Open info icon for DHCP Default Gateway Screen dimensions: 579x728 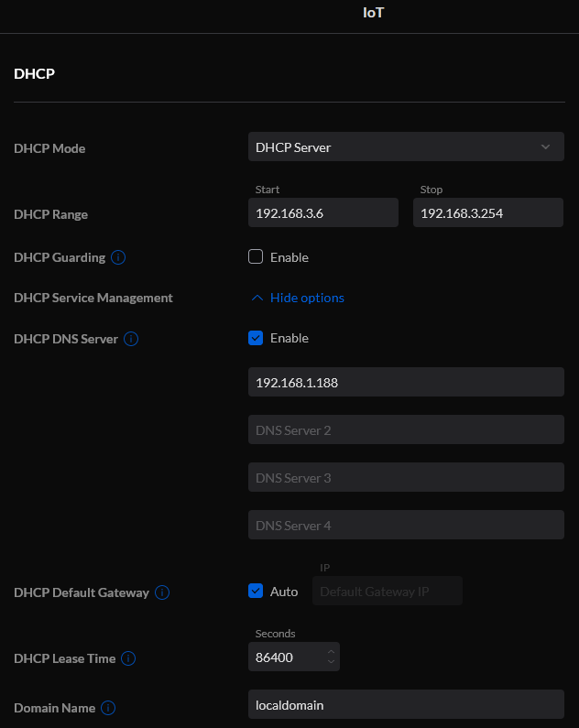pyautogui.click(x=162, y=592)
